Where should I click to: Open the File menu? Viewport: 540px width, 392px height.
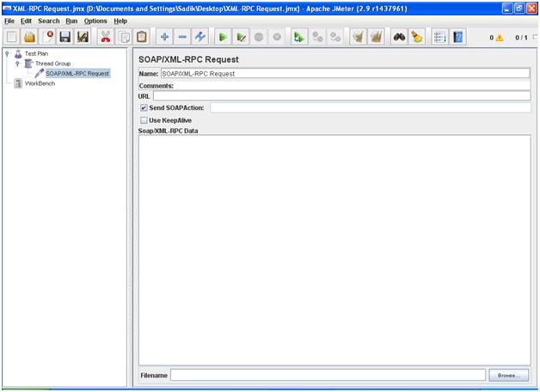tap(9, 21)
